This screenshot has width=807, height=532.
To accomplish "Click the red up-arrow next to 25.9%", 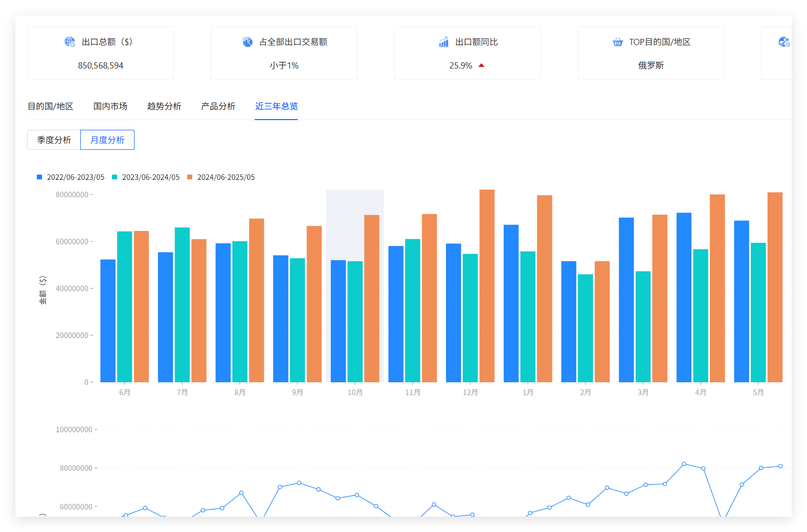I will [481, 65].
